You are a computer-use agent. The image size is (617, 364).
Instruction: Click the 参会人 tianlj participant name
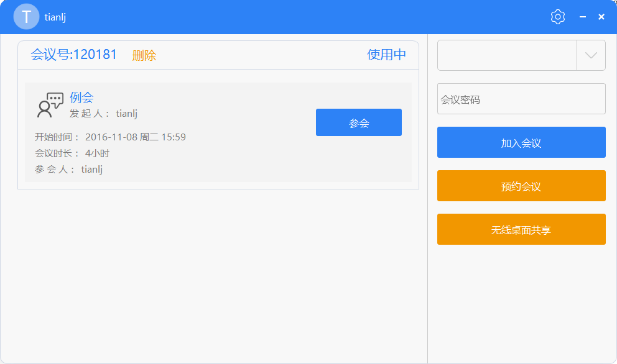91,169
